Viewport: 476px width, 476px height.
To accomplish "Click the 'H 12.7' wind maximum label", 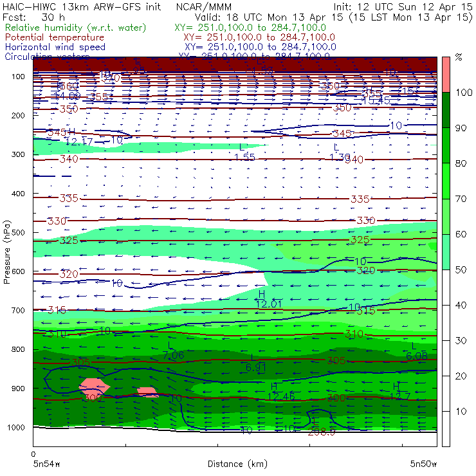I will [x=400, y=391].
